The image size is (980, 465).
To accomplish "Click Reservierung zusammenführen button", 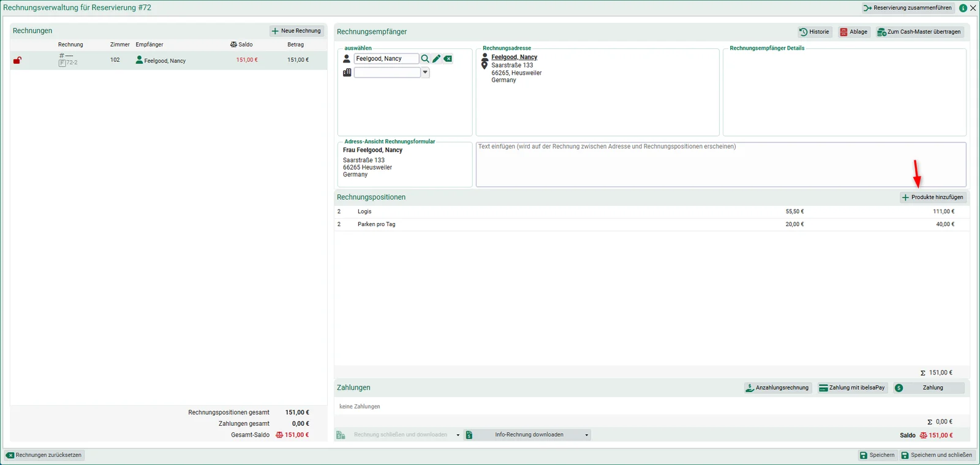I will pyautogui.click(x=908, y=8).
